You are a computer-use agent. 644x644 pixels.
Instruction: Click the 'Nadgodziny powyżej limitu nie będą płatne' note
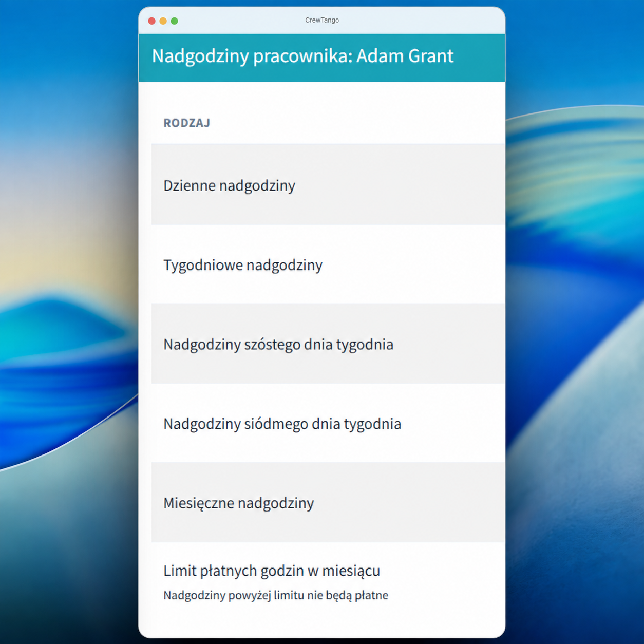click(276, 595)
